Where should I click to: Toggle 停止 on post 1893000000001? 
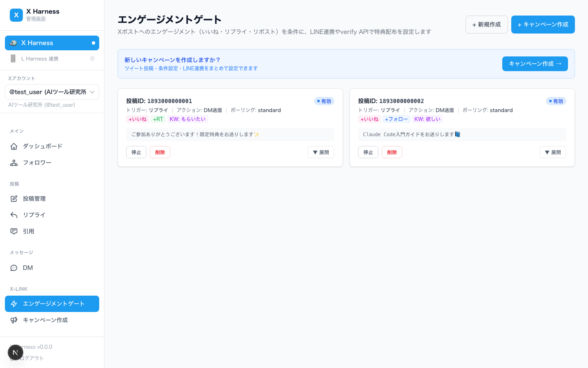[x=136, y=152]
